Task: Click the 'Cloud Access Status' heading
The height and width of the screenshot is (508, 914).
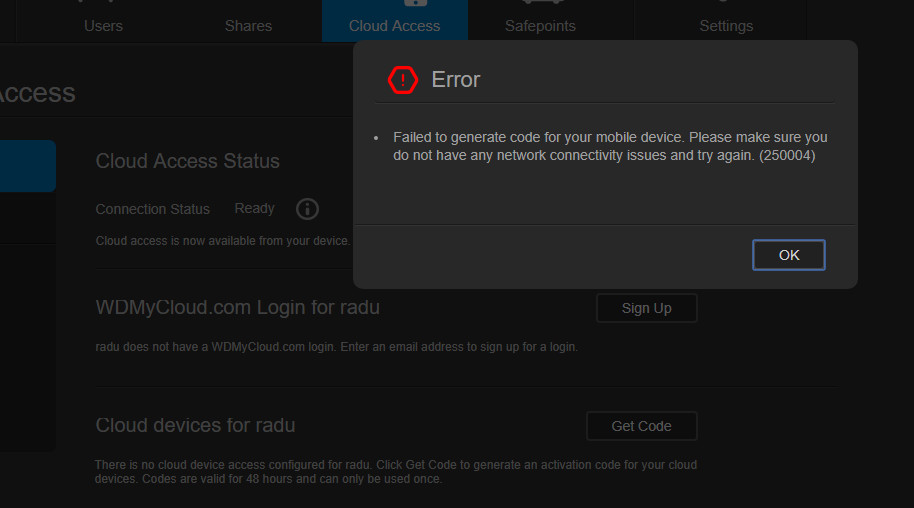Action: [188, 161]
